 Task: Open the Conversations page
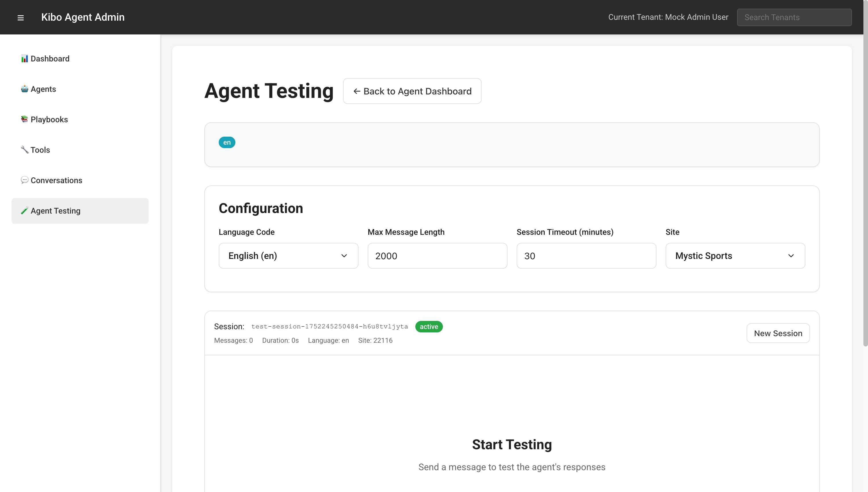[80, 181]
